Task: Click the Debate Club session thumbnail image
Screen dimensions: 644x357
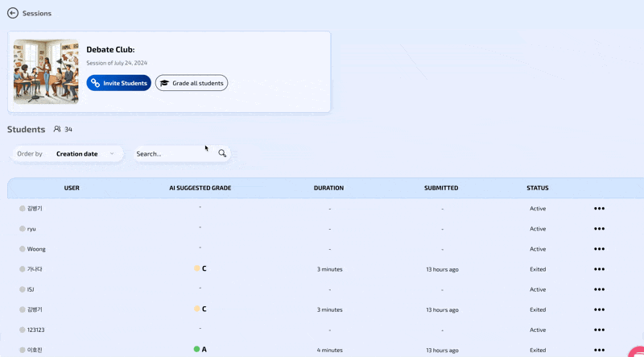Action: pos(46,72)
